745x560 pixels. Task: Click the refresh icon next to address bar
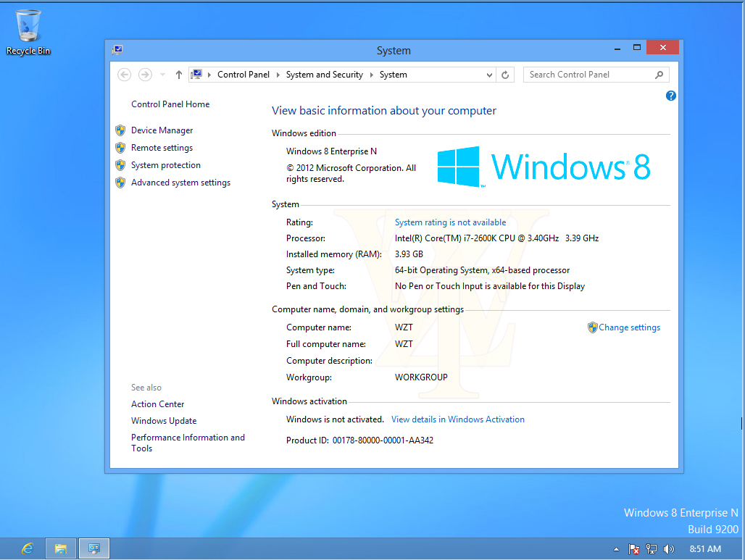point(505,75)
